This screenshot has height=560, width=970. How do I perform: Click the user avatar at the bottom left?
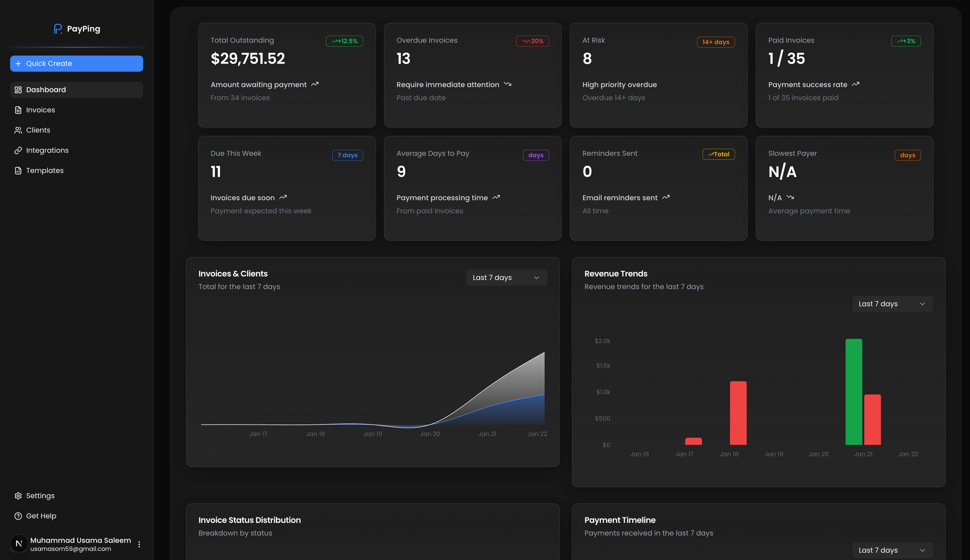coord(19,543)
